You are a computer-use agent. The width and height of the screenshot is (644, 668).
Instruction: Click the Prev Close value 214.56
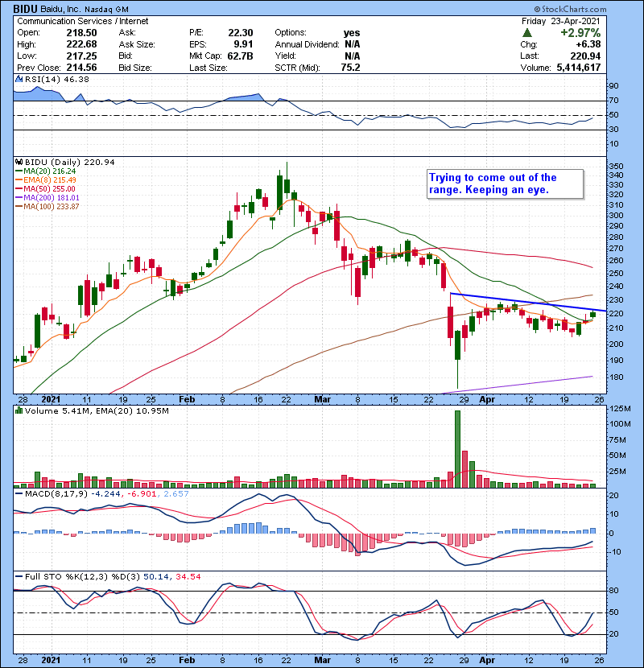pos(81,68)
